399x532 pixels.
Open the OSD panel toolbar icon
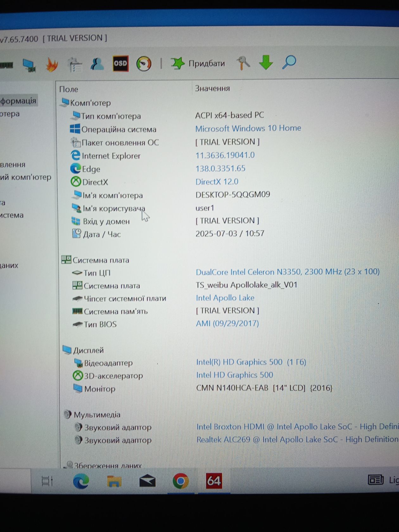click(x=121, y=63)
